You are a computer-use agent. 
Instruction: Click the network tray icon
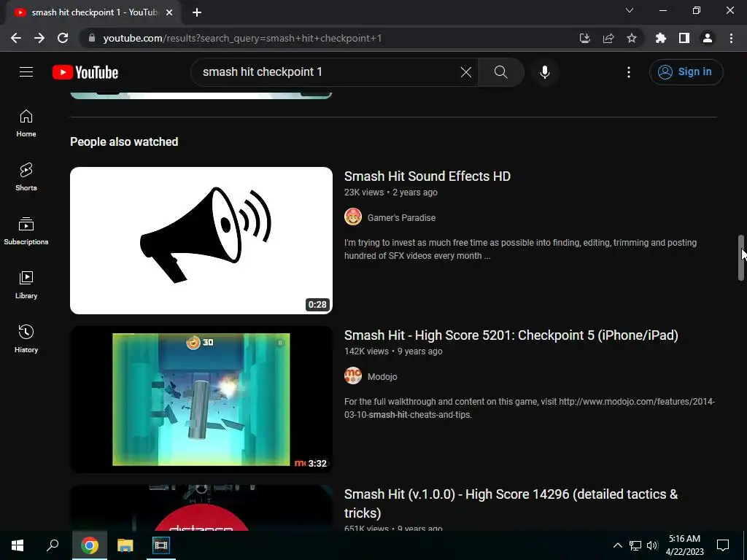coord(635,545)
